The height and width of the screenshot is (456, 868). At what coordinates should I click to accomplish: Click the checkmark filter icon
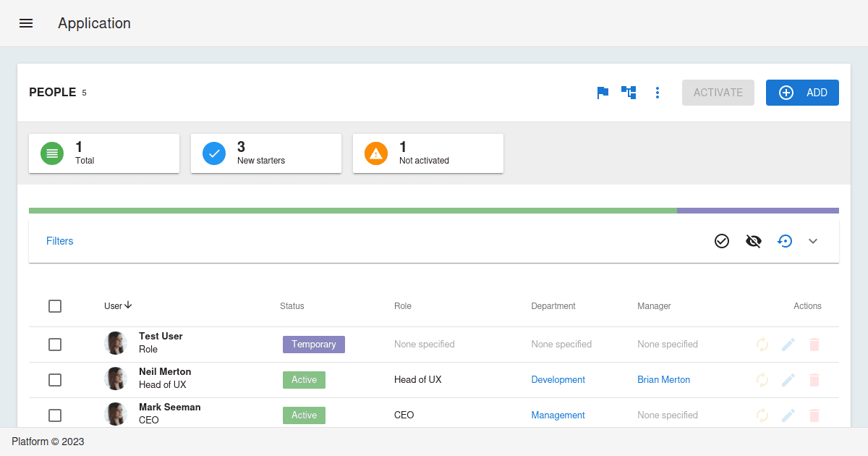pos(721,241)
